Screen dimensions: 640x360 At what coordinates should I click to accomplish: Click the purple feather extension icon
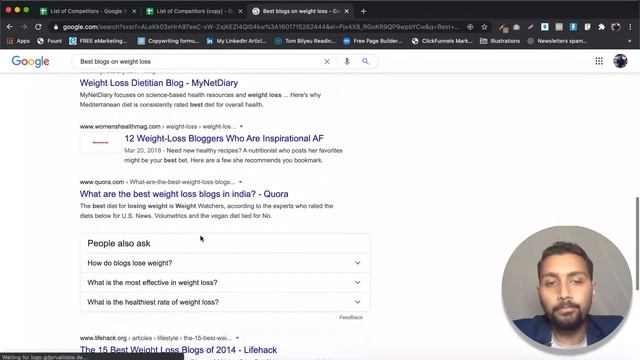point(531,27)
